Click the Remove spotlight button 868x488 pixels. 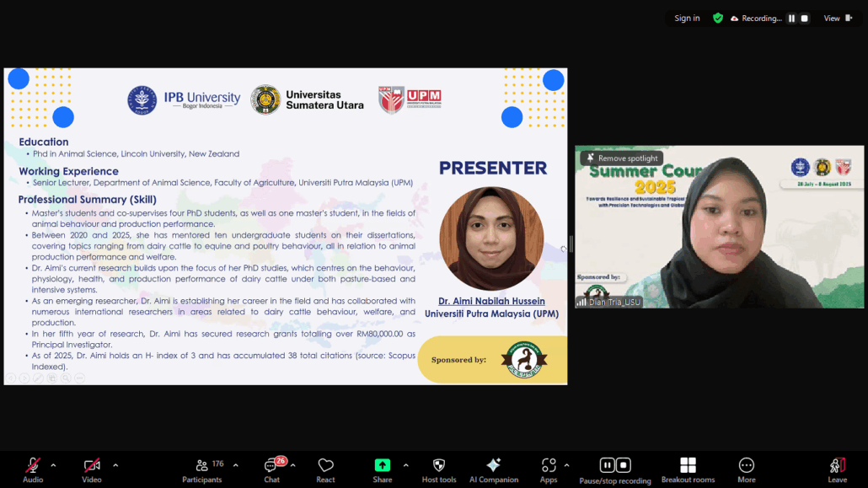[x=622, y=158]
